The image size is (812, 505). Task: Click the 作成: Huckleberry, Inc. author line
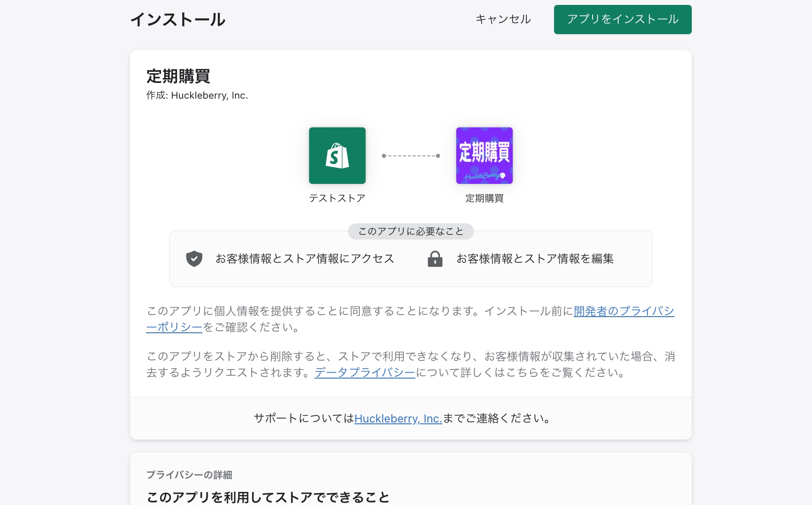(x=197, y=96)
